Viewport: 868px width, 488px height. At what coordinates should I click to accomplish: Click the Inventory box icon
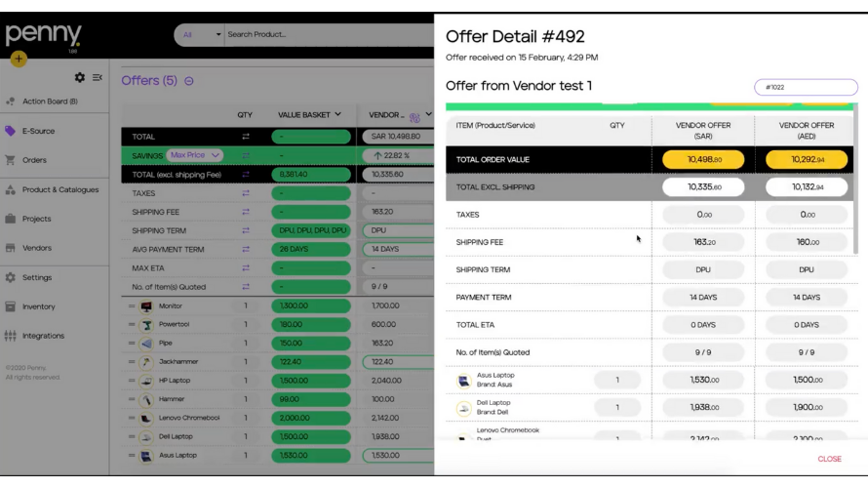point(11,306)
